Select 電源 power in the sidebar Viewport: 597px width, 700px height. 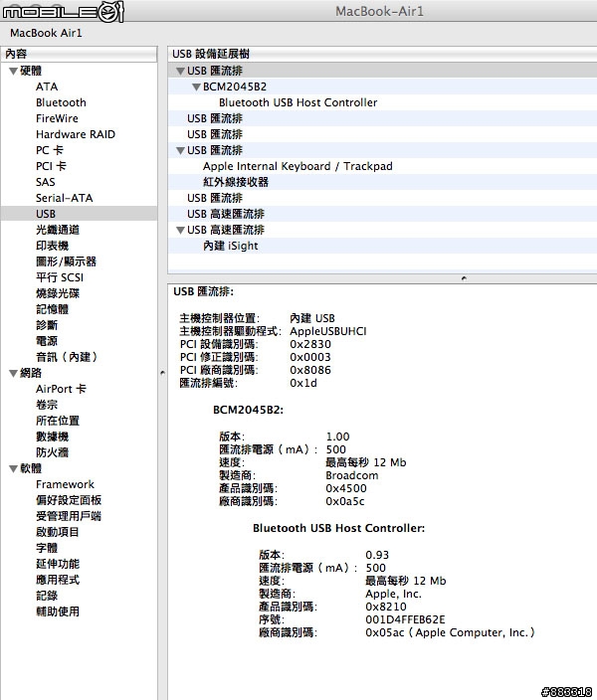click(x=47, y=341)
